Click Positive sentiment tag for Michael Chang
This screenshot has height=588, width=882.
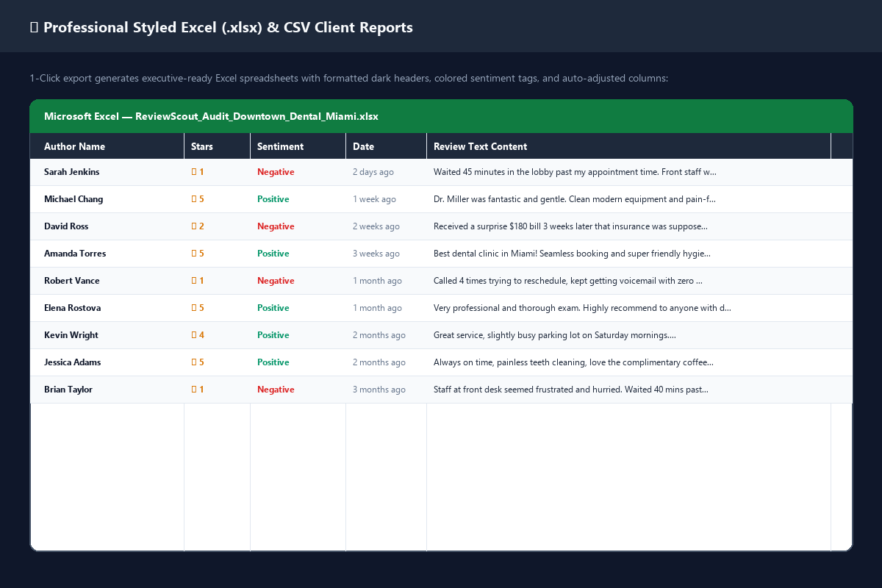pyautogui.click(x=273, y=199)
